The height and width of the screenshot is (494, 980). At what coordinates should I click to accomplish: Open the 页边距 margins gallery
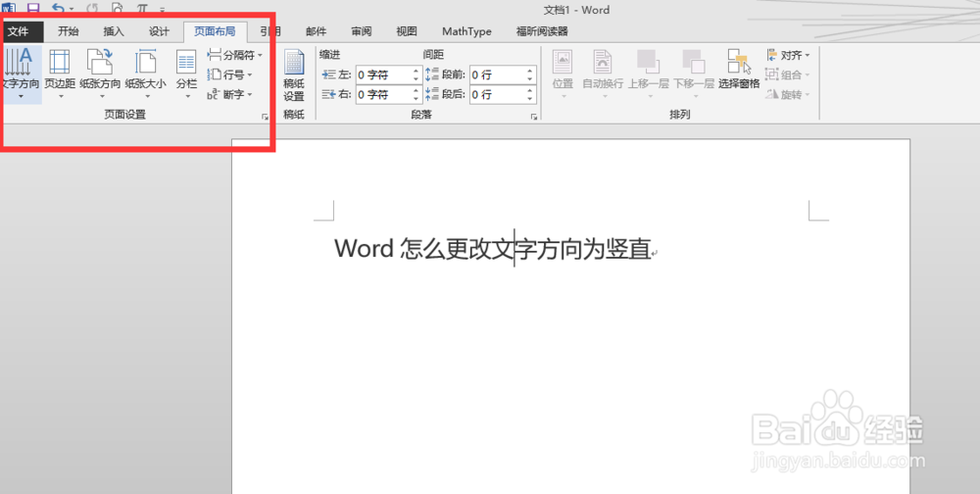click(60, 74)
